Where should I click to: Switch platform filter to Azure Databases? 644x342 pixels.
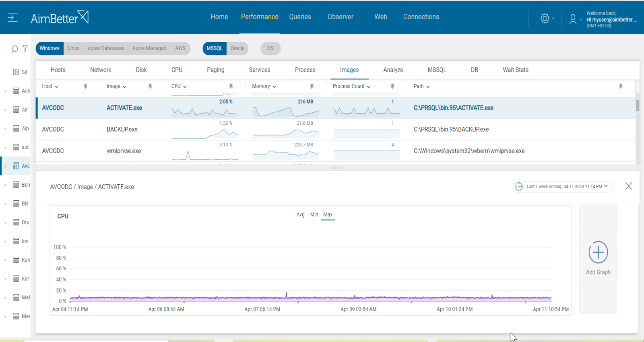coord(106,48)
